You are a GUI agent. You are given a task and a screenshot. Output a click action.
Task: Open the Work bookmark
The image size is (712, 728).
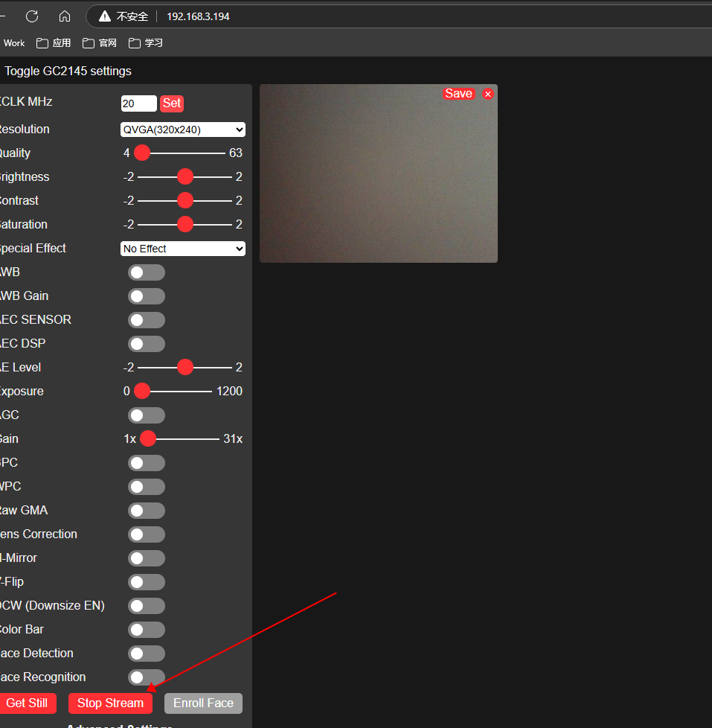(x=14, y=43)
